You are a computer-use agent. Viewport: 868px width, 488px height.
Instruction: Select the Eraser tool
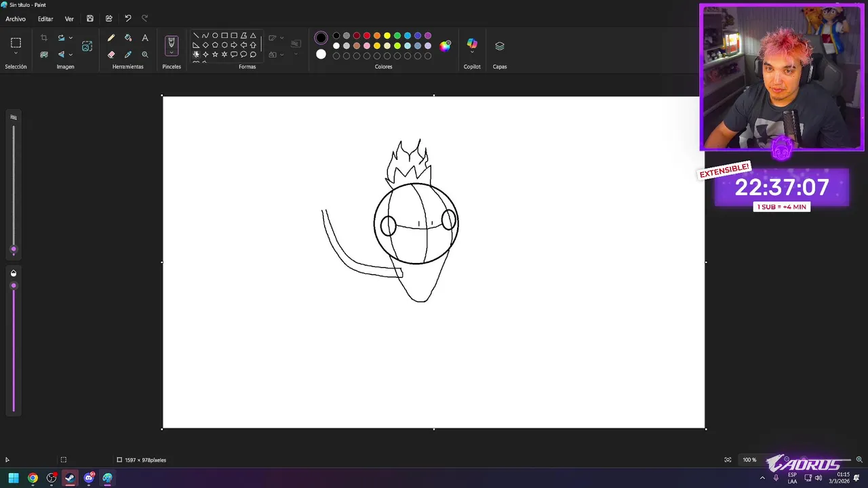coord(111,54)
